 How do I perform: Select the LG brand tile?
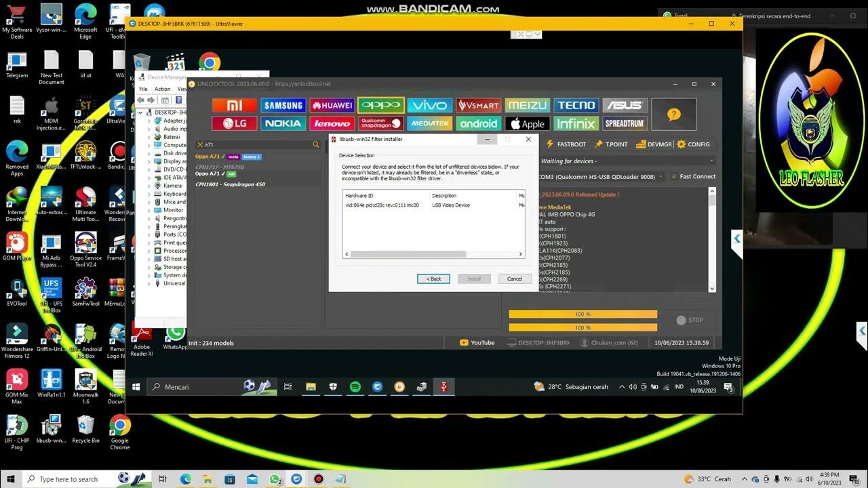(x=235, y=123)
